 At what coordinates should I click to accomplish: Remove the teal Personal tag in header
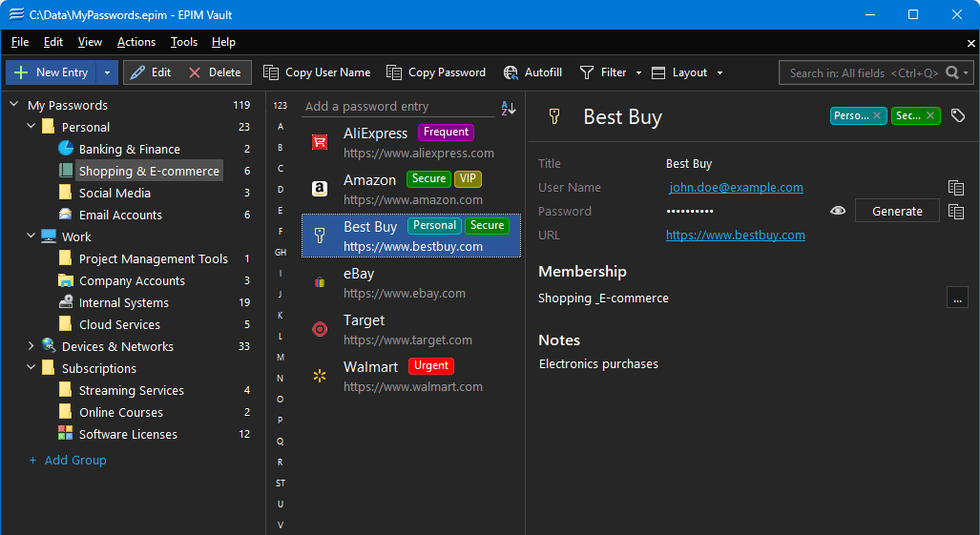click(x=877, y=115)
